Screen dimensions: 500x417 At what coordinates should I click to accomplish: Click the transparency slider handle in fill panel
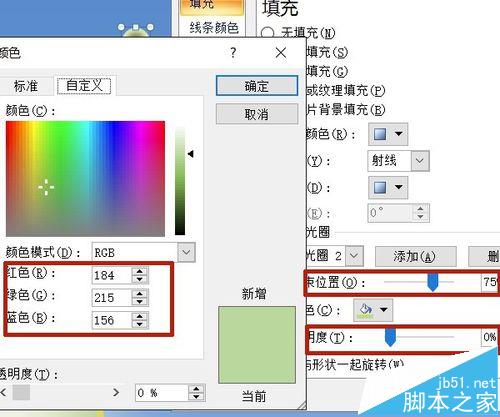pos(390,337)
